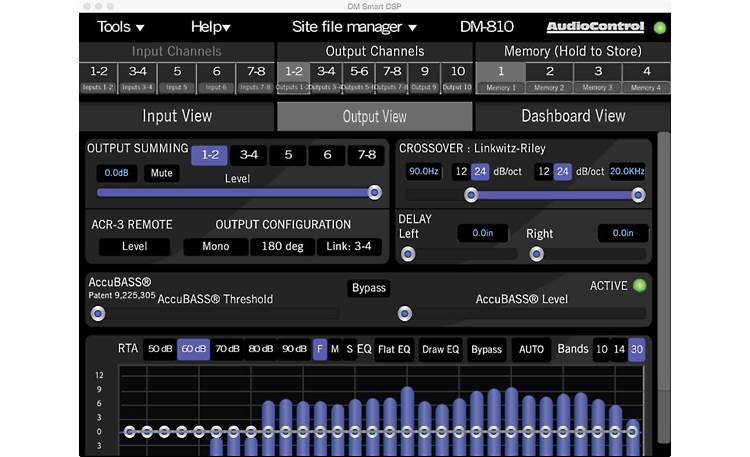Click the Flat EQ button
This screenshot has width=750, height=457.
pos(394,349)
